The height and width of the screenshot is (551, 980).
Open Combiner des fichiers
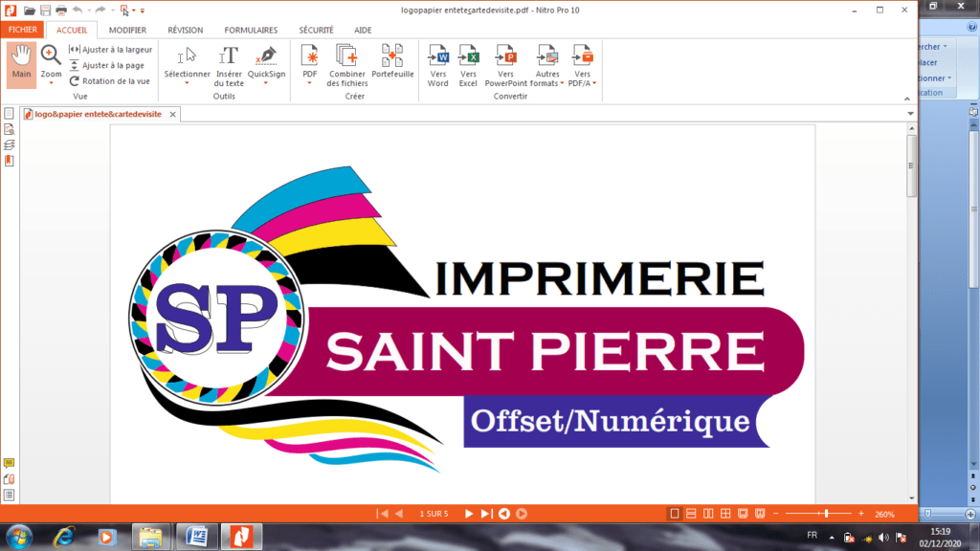click(x=346, y=64)
